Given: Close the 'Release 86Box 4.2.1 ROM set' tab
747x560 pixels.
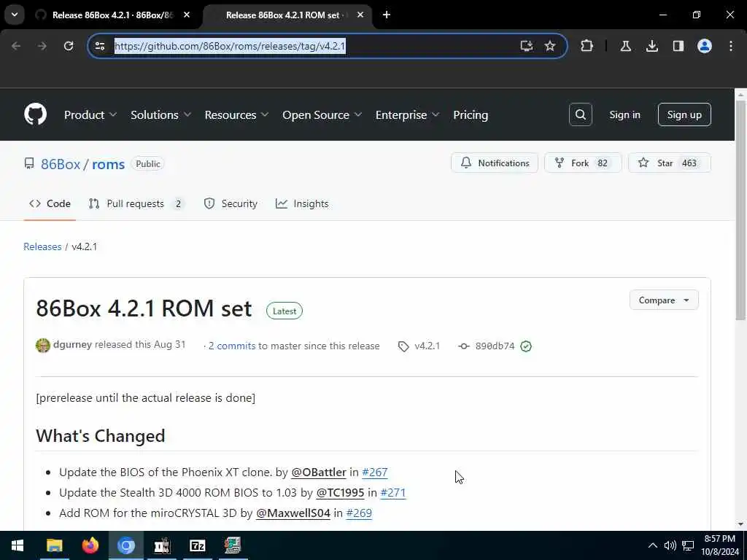Looking at the screenshot, I should pos(360,15).
